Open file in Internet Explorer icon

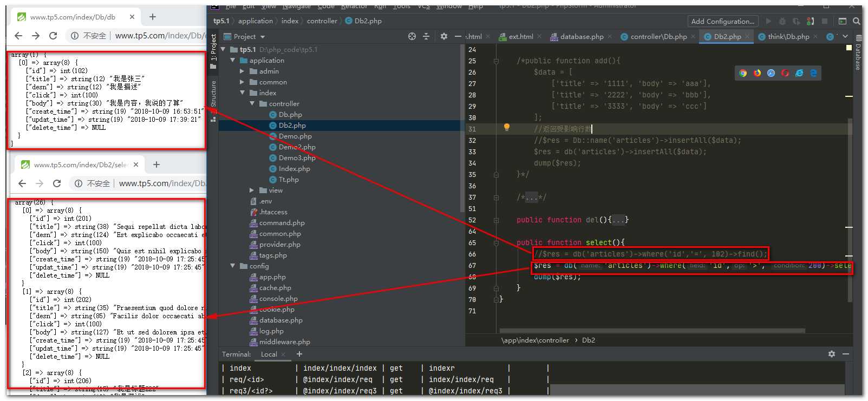pos(799,73)
